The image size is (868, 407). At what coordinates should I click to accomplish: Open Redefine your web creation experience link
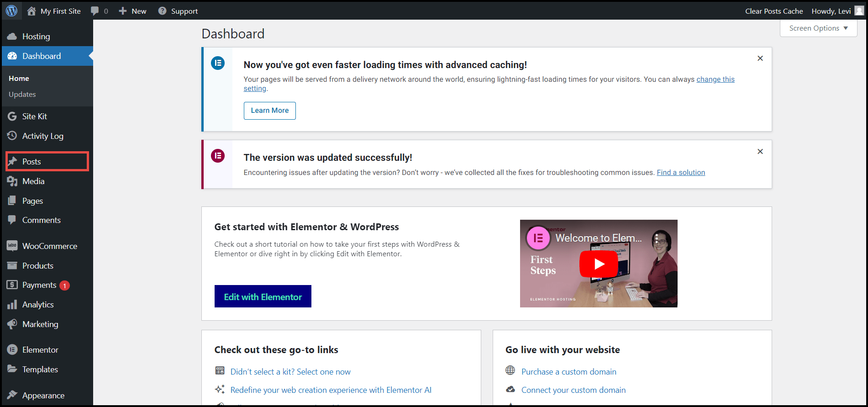[x=331, y=390]
